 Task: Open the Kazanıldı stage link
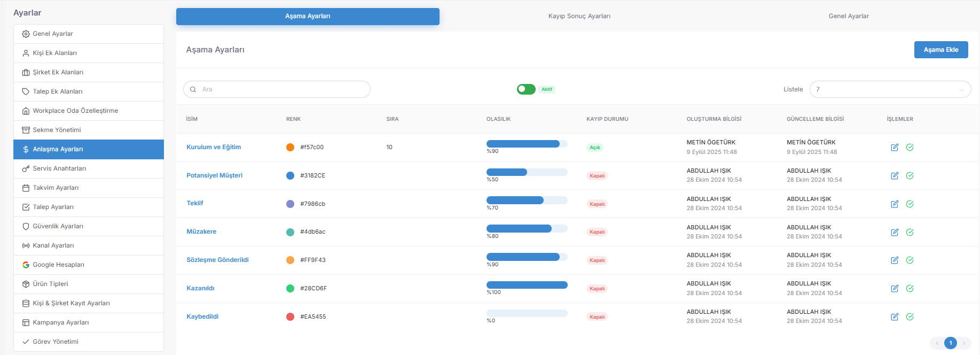[200, 288]
